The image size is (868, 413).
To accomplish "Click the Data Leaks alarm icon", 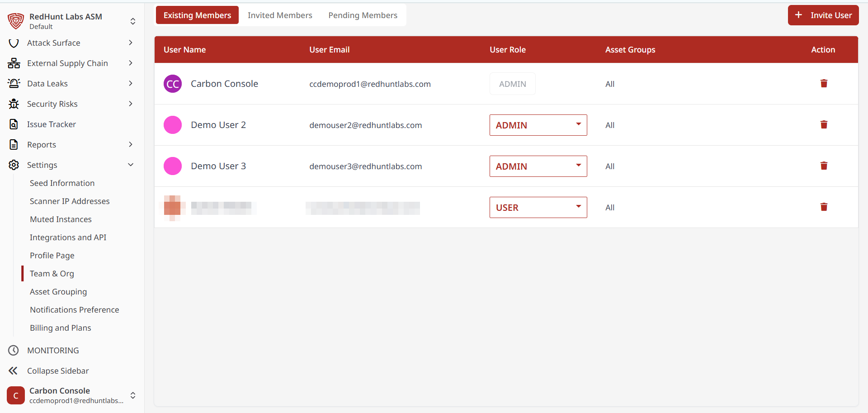I will 14,84.
